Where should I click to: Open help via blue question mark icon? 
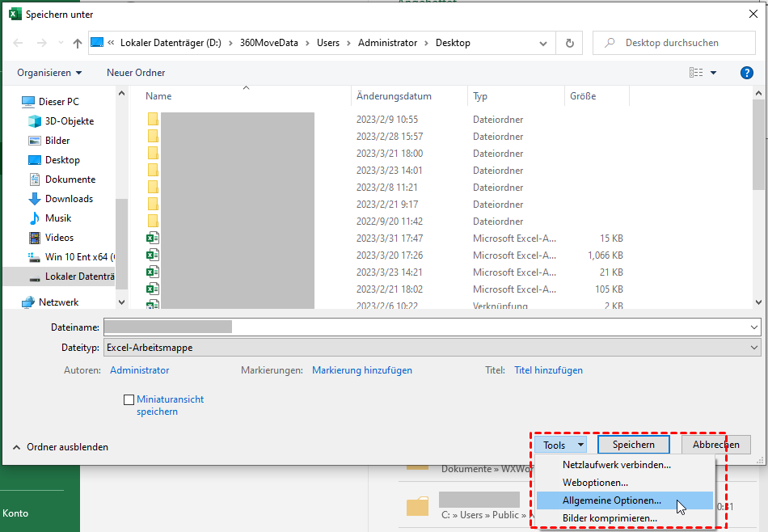point(747,73)
